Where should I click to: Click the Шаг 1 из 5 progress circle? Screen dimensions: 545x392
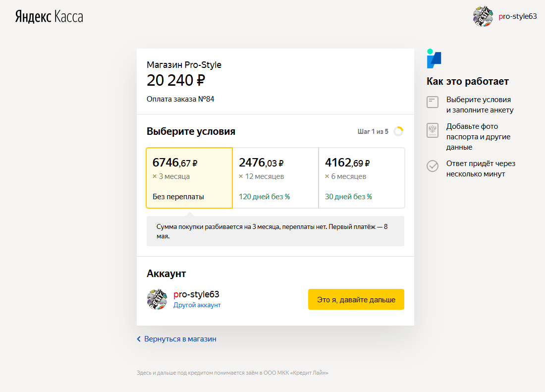click(398, 131)
